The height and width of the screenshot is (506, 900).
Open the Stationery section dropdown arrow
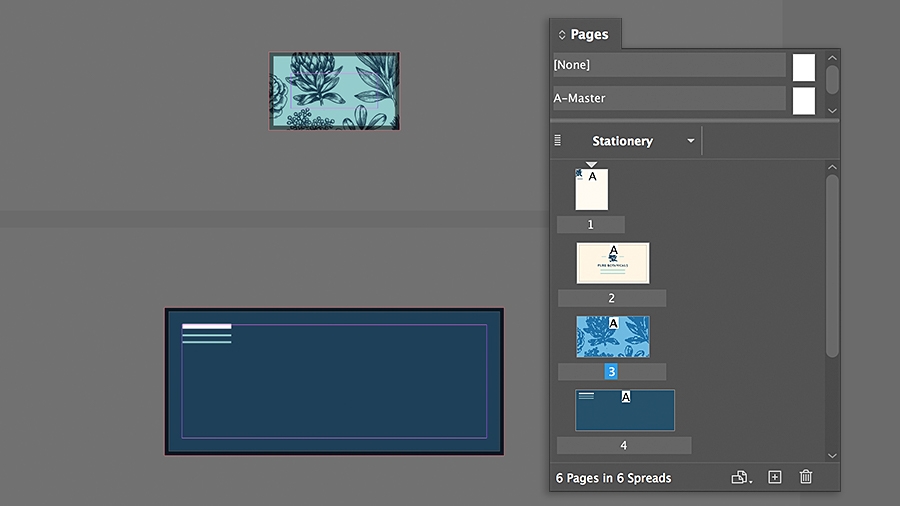(x=690, y=141)
